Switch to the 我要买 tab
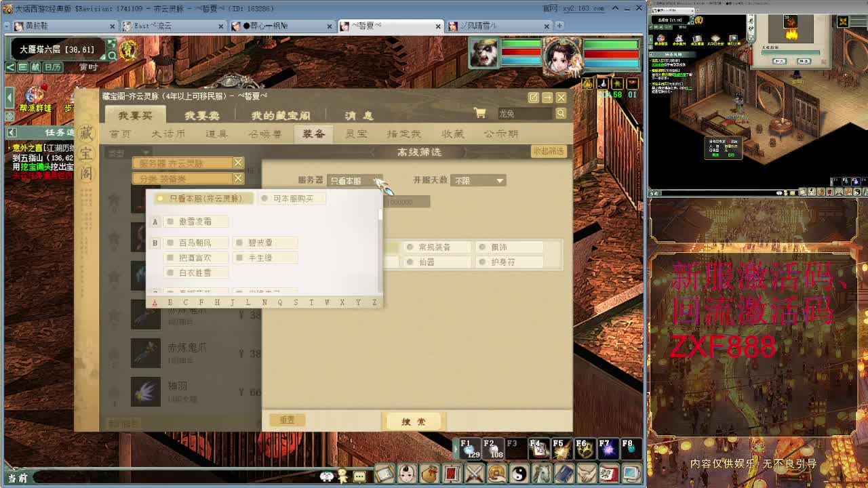868x488 pixels. pos(136,115)
